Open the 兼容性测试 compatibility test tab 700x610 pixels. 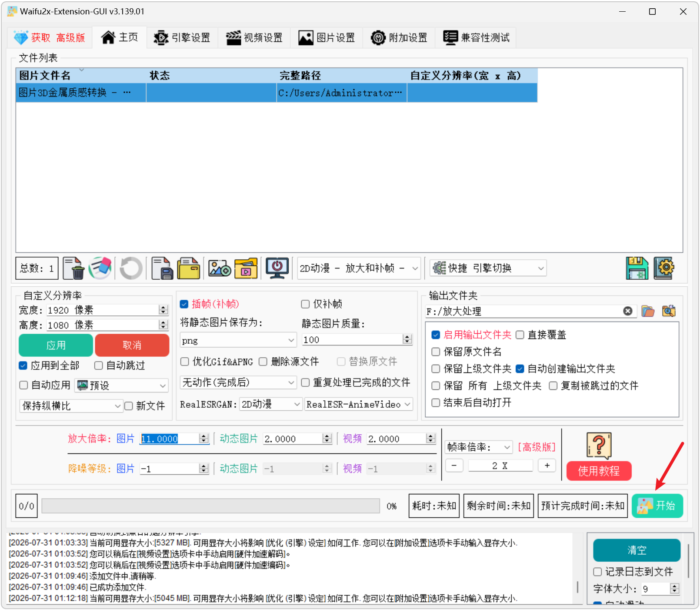pyautogui.click(x=476, y=38)
